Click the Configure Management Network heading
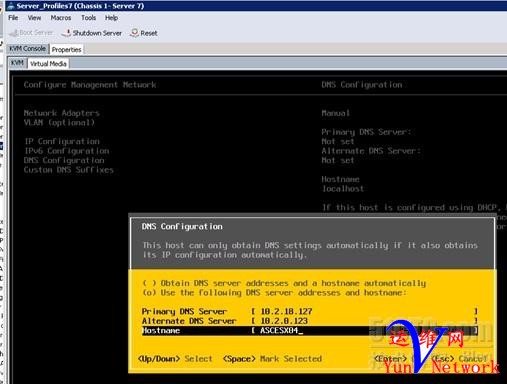Viewport: 507px width, 384px height. click(90, 85)
